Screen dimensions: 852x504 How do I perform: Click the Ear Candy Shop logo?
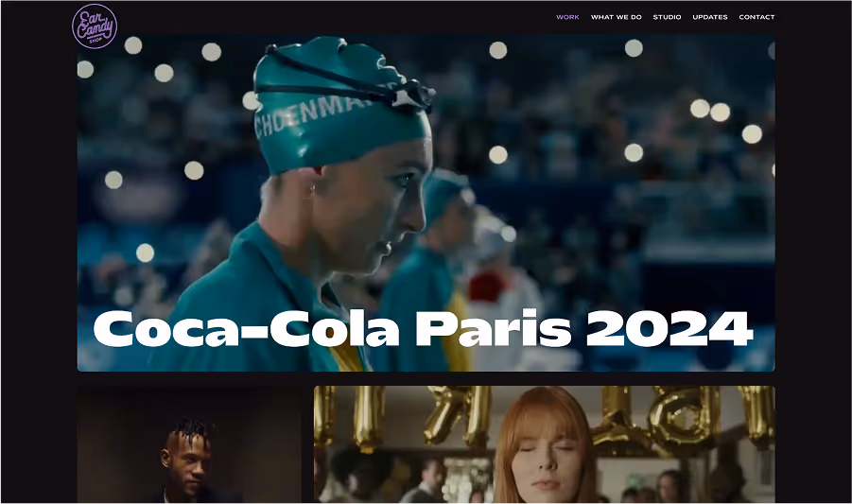pyautogui.click(x=95, y=26)
